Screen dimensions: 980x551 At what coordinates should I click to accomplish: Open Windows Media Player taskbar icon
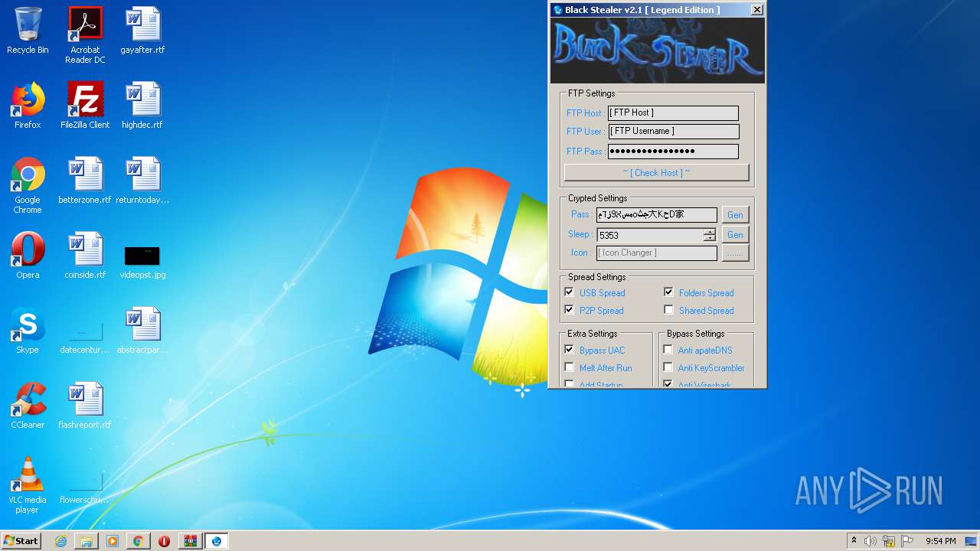[113, 541]
